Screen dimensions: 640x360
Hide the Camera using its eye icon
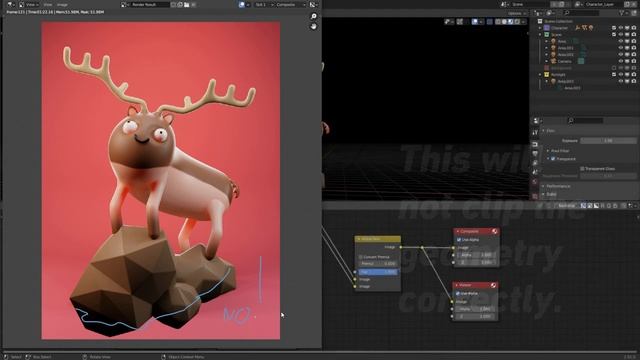pyautogui.click(x=620, y=61)
